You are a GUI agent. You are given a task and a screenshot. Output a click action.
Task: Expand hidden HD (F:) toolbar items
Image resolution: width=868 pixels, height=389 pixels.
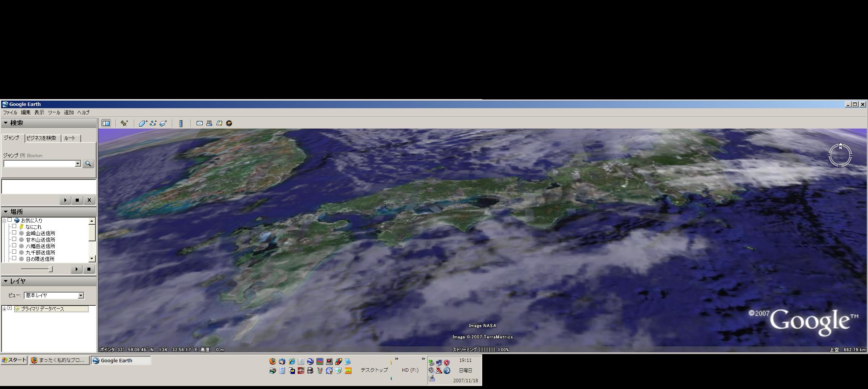(x=423, y=359)
